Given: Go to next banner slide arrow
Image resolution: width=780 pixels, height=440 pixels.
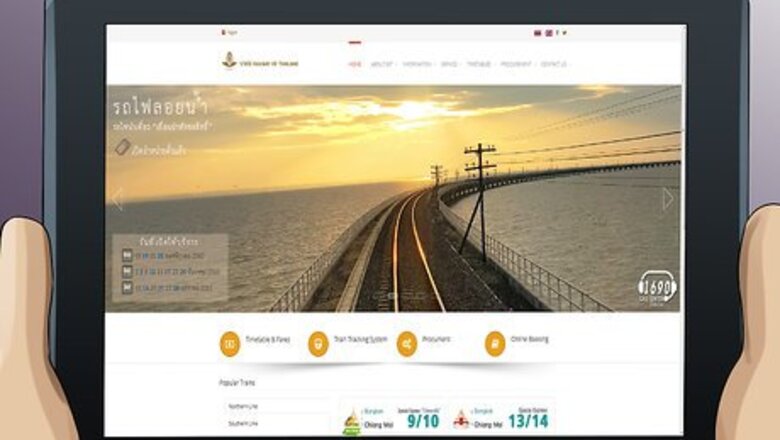Looking at the screenshot, I should pos(667,199).
